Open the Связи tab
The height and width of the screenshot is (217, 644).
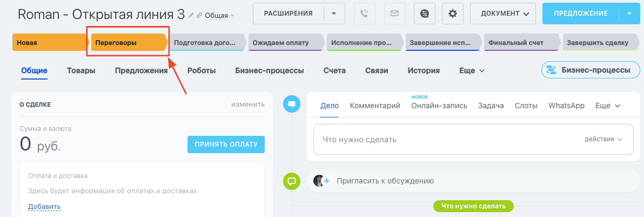377,70
